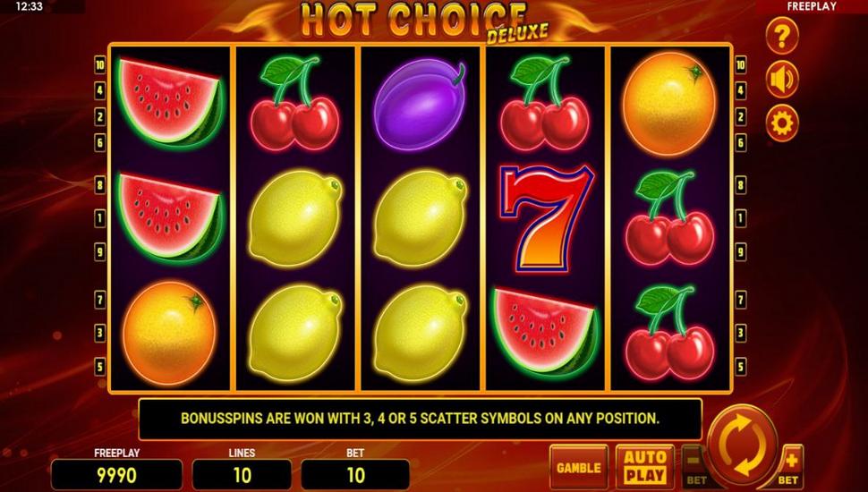The width and height of the screenshot is (868, 492).
Task: Select payline 10 marker on the left side
Action: tap(99, 64)
